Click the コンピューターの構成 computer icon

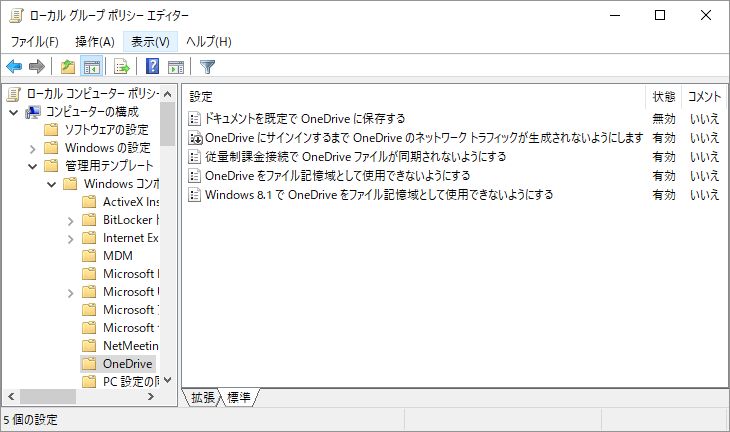coord(33,112)
